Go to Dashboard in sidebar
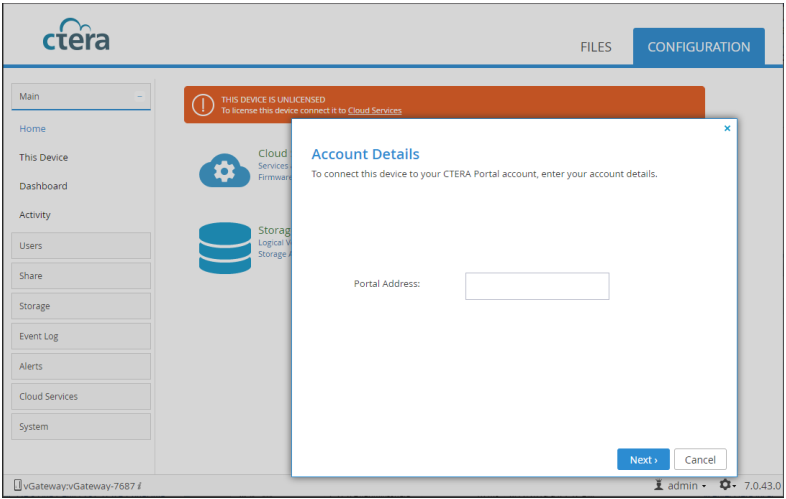This screenshot has width=786, height=499. 43,186
